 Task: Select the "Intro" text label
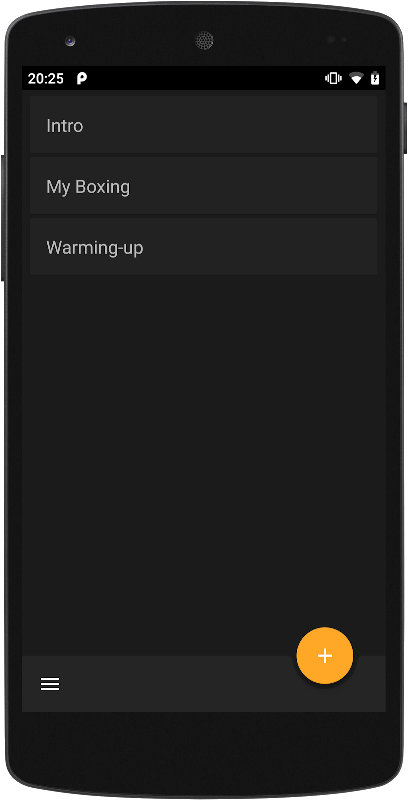tap(64, 126)
